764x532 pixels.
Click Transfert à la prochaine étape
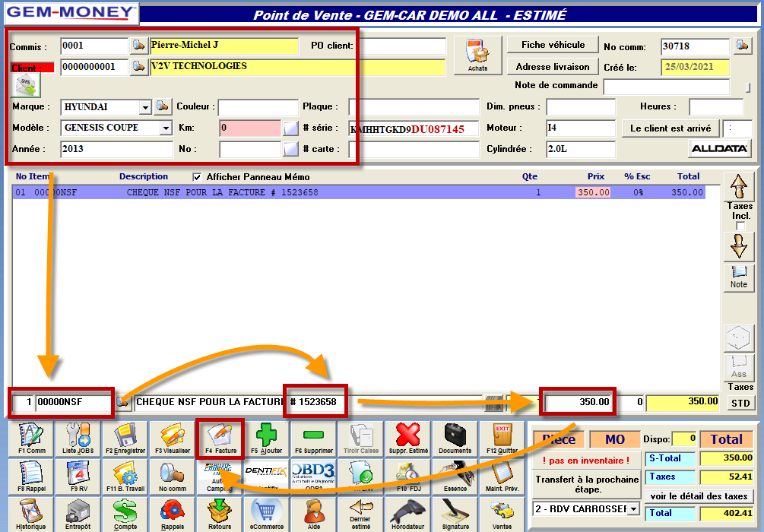[x=587, y=485]
